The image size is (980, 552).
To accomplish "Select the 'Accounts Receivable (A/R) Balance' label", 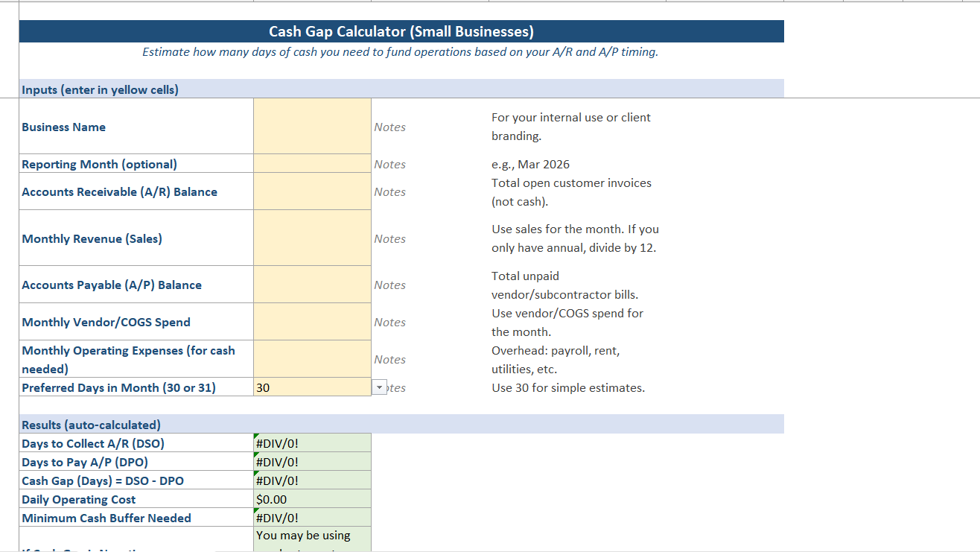I will (136, 191).
